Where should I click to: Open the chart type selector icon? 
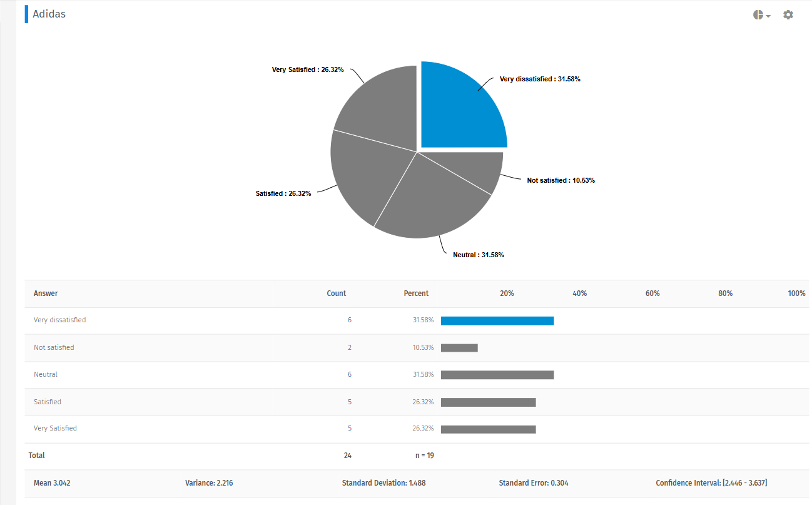[x=758, y=14]
